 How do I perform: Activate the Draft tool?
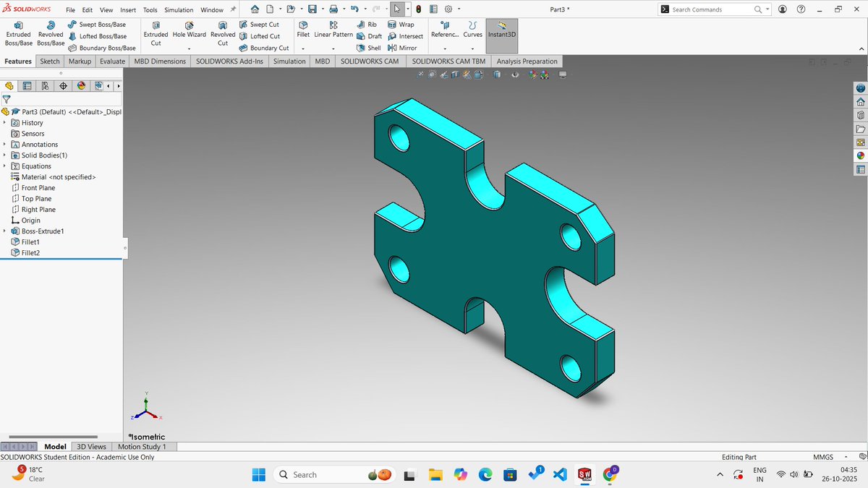tap(370, 36)
